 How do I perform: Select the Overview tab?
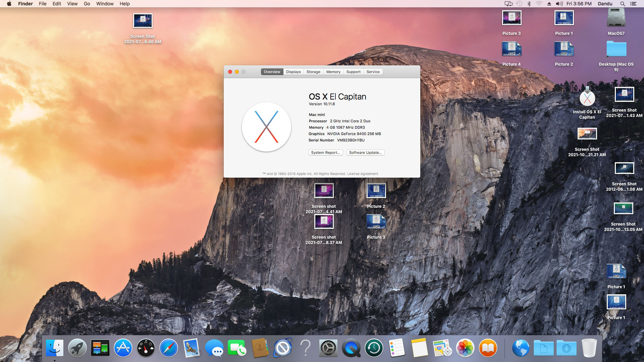pos(272,72)
